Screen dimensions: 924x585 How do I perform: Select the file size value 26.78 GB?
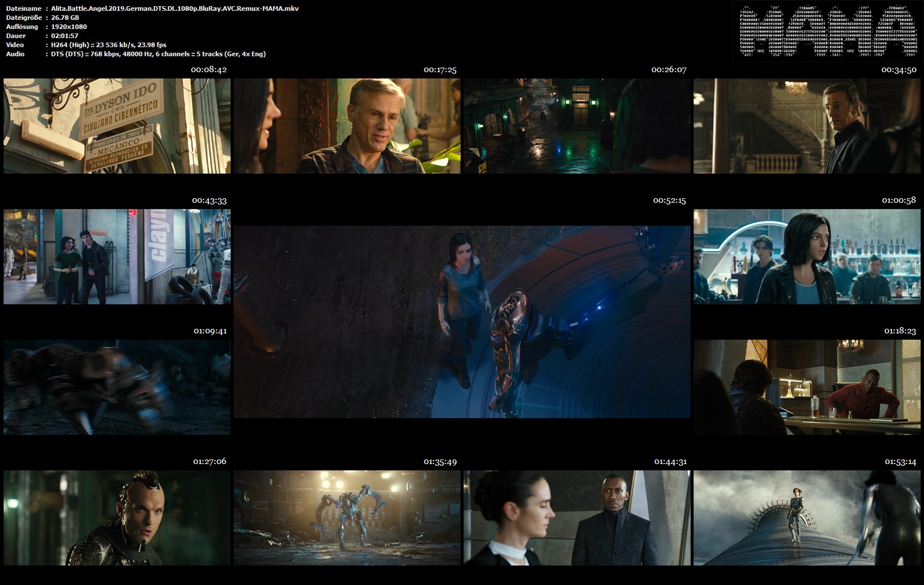pyautogui.click(x=65, y=18)
